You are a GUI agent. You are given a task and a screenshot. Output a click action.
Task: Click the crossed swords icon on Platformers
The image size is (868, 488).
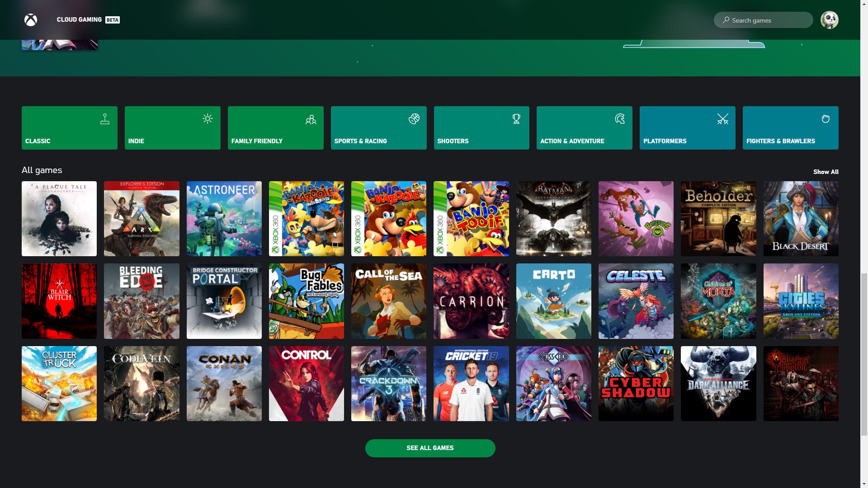[722, 119]
